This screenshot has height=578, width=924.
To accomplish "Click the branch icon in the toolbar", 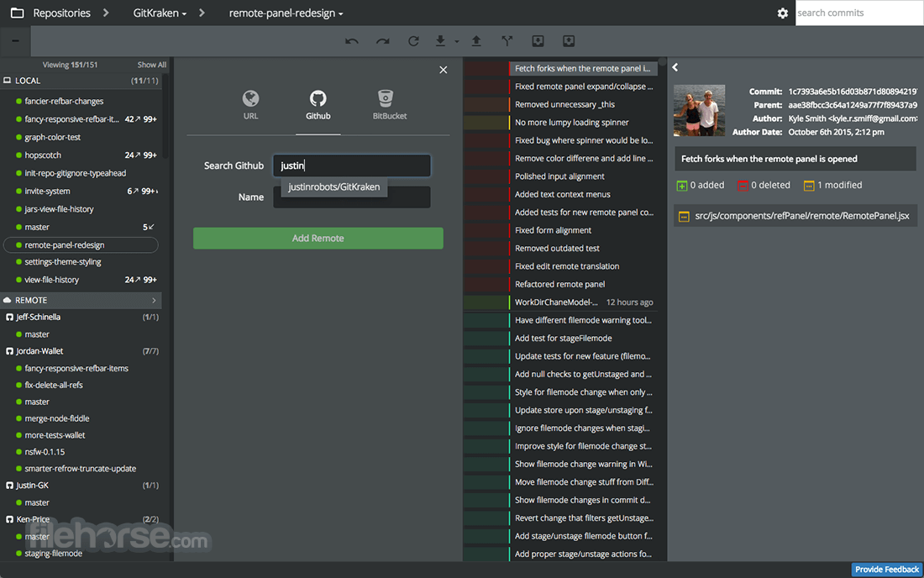I will click(507, 40).
